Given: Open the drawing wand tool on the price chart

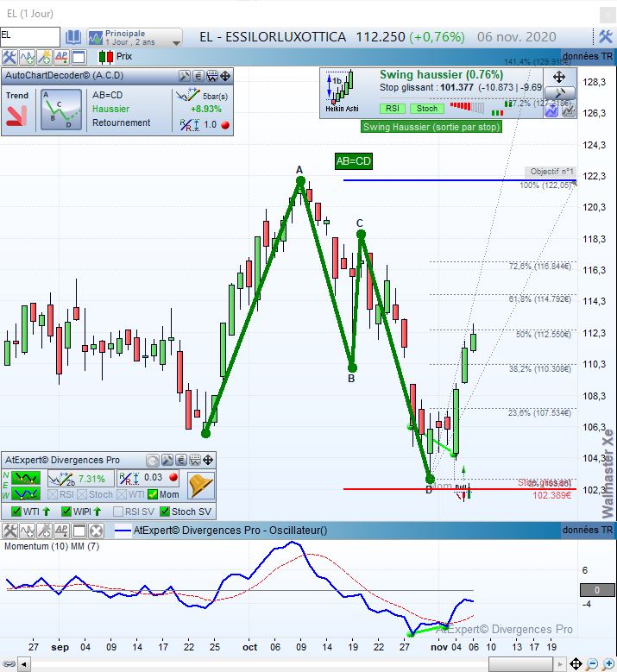Looking at the screenshot, I should pos(44,57).
